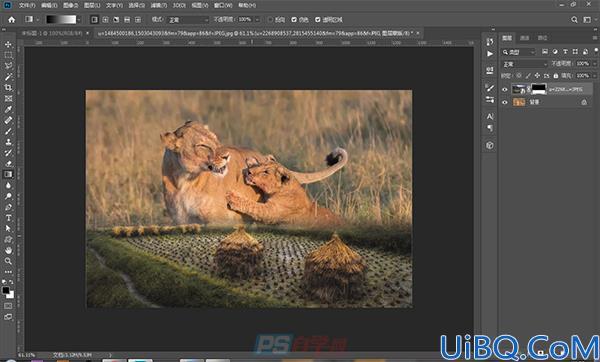Image resolution: width=600 pixels, height=362 pixels.
Task: Select the Horizontal Type tool
Action: click(x=8, y=218)
